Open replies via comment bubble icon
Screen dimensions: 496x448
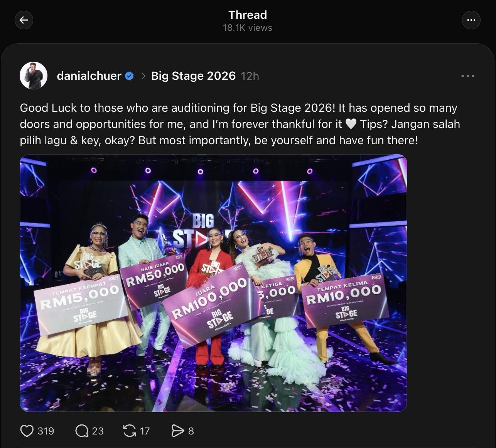tap(82, 431)
